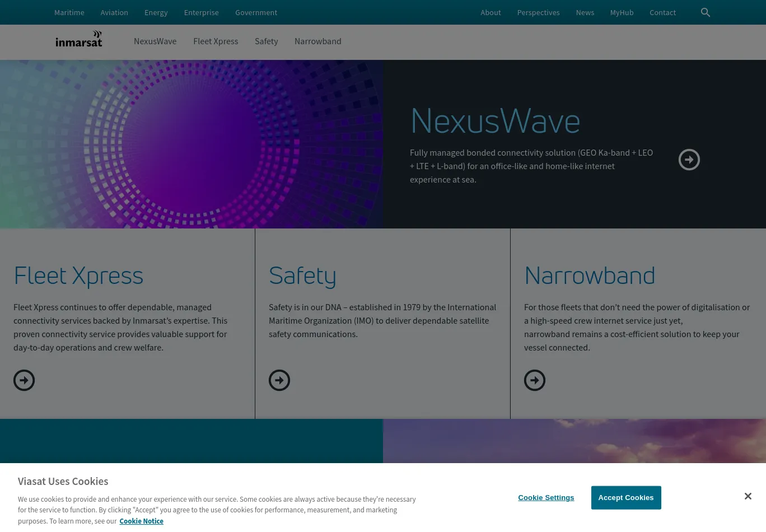Image resolution: width=766 pixels, height=532 pixels.
Task: Follow the Cookie Notice link
Action: (x=141, y=521)
